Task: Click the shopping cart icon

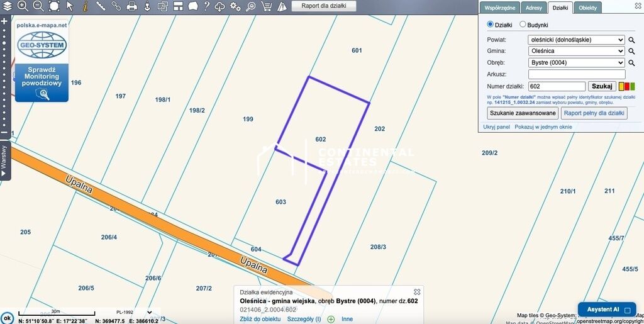Action: [x=266, y=6]
